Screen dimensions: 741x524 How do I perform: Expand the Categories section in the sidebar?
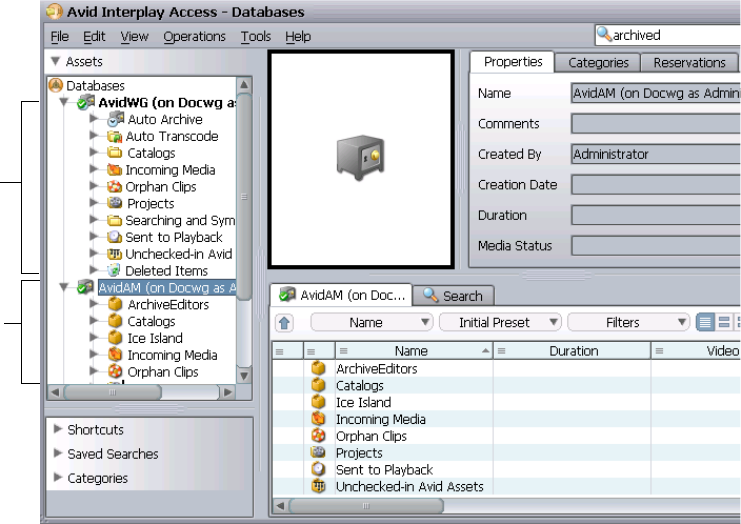(x=58, y=477)
